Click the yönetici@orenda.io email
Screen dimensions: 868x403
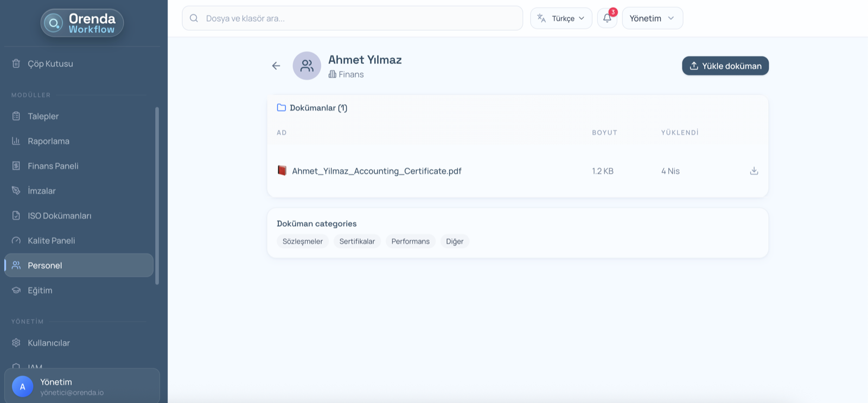coord(72,393)
